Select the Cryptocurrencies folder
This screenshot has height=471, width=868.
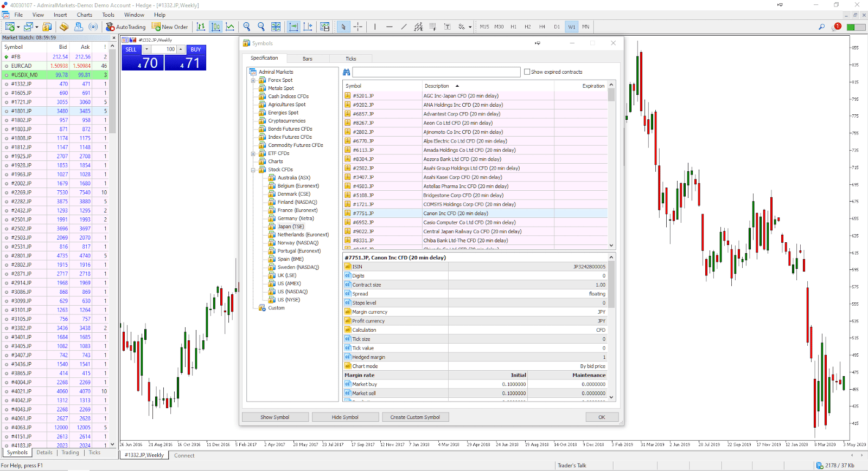tap(286, 121)
